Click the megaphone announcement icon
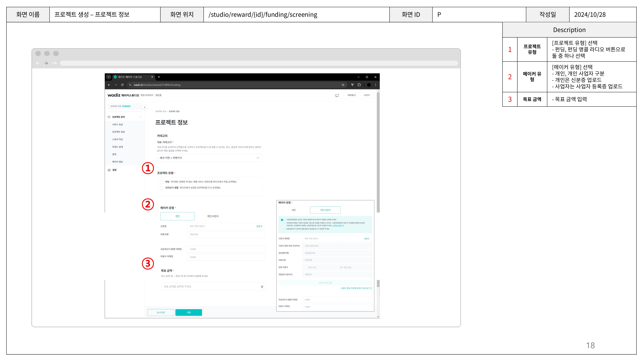 tap(337, 95)
